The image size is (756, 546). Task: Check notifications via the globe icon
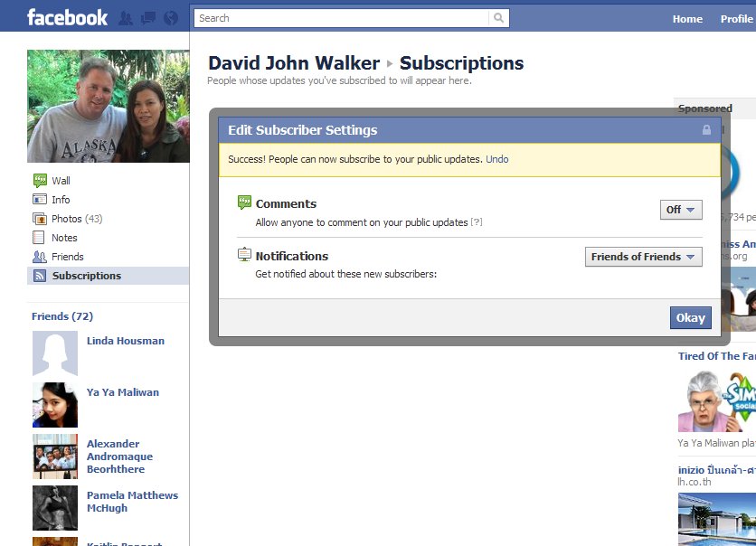pos(169,17)
